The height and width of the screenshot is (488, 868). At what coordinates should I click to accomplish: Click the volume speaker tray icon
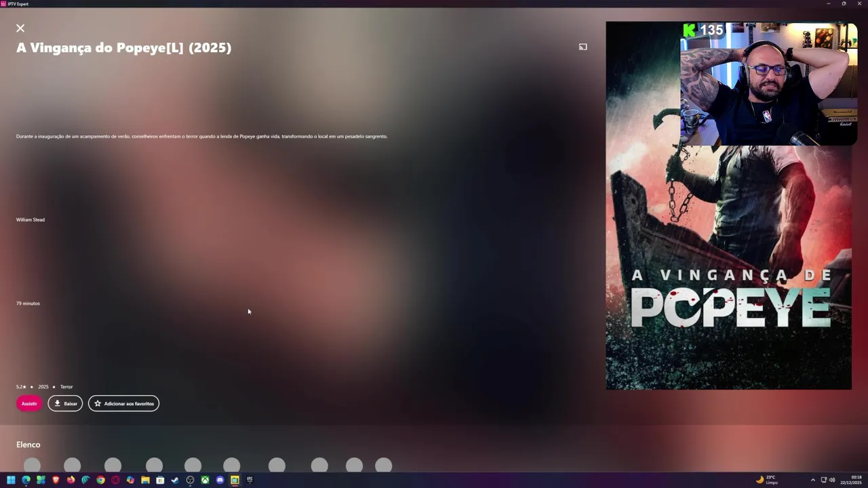(832, 480)
